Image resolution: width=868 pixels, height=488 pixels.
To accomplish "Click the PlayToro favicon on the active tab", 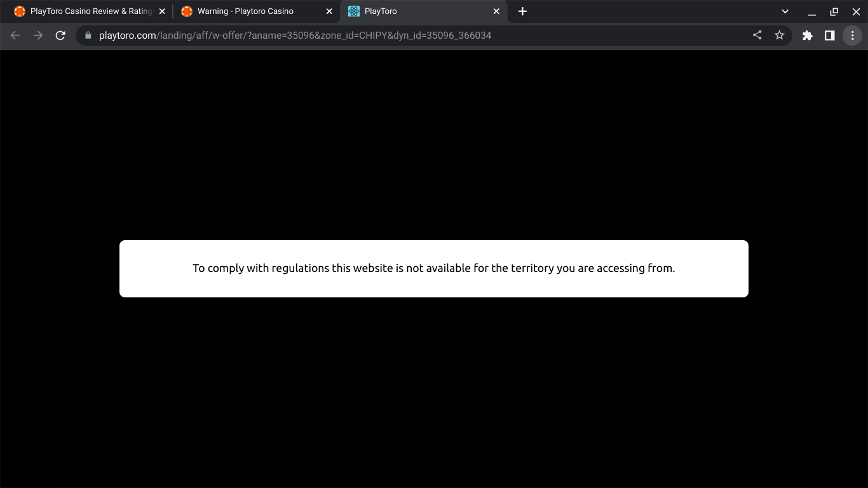I will point(353,11).
